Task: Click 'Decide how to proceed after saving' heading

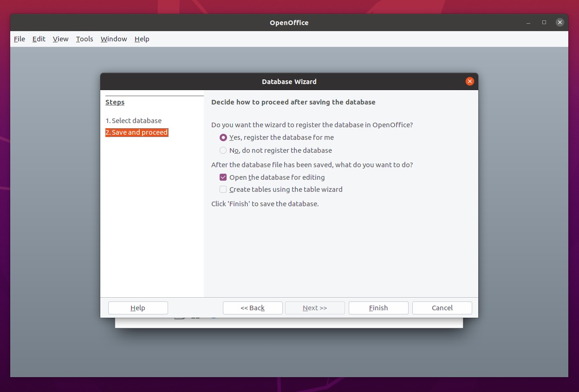Action: (x=293, y=102)
